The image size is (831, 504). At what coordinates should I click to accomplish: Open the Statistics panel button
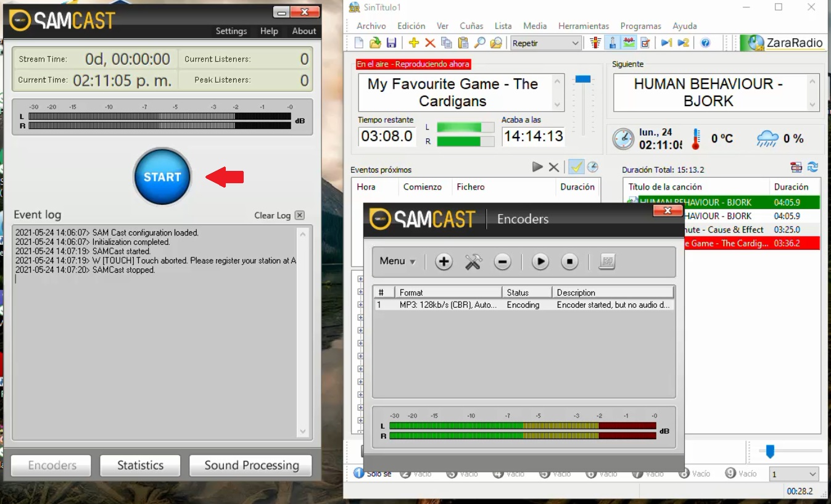tap(140, 465)
